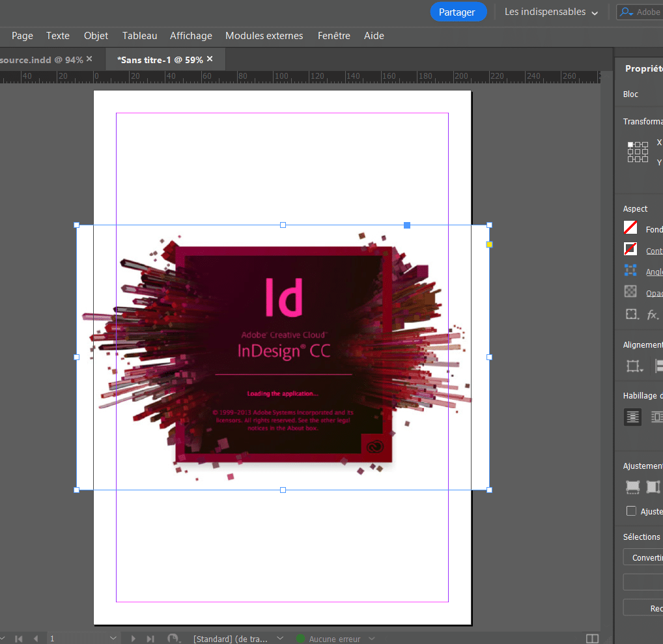Screen dimensions: 663x644
Task: Click the right-middle frame handle
Action: coord(489,357)
